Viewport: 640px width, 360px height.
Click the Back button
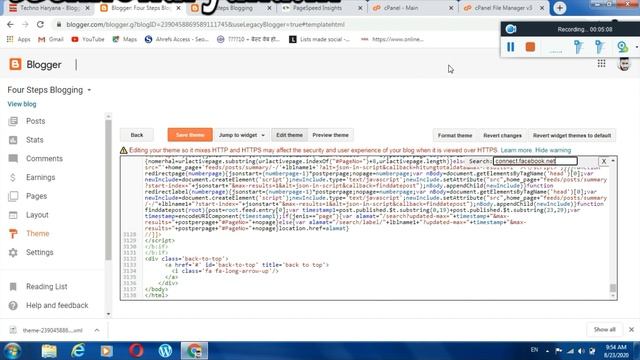tap(137, 135)
